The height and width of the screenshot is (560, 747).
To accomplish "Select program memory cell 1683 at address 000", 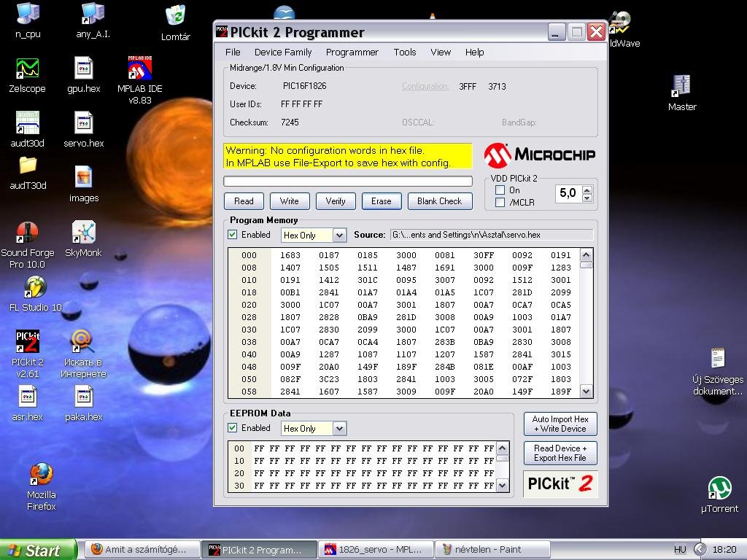I will 290,255.
